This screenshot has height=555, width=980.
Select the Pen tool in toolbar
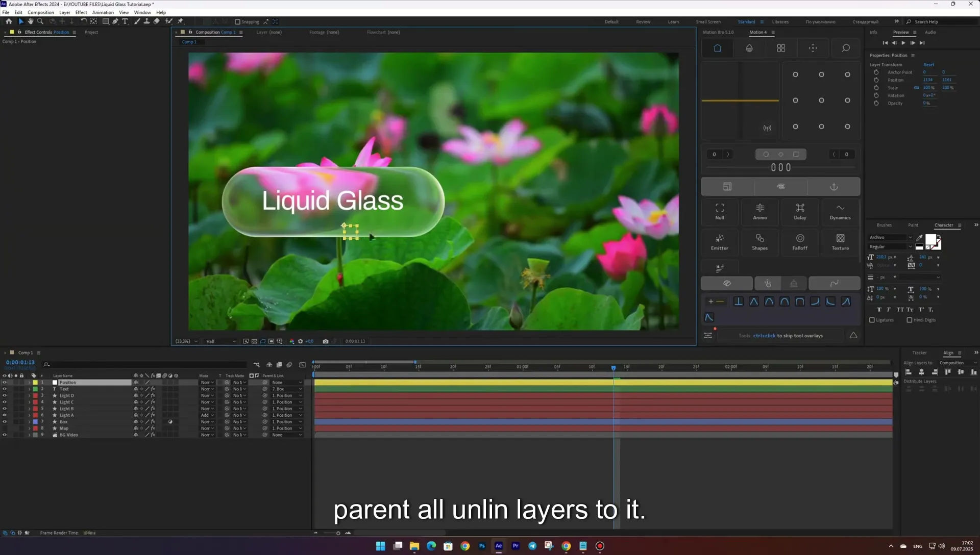click(x=115, y=21)
